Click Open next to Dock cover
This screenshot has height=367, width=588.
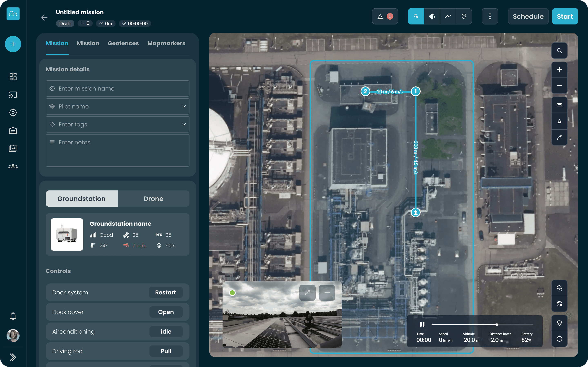(166, 312)
